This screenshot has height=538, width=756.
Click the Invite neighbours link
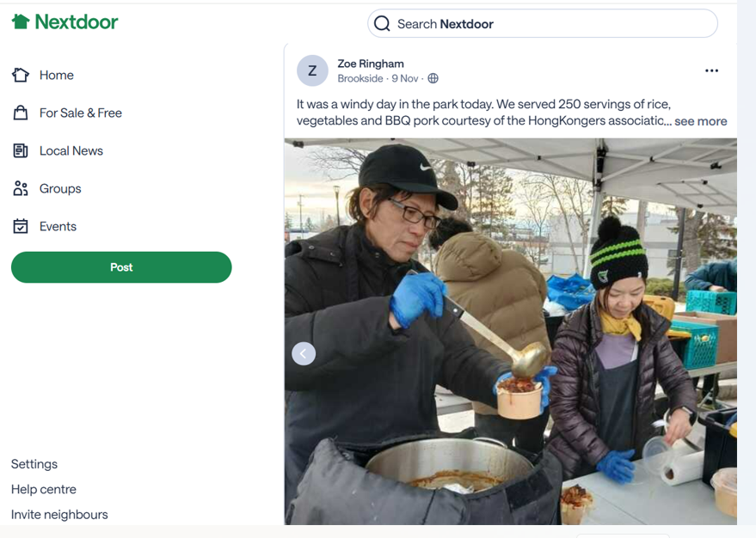pyautogui.click(x=59, y=515)
